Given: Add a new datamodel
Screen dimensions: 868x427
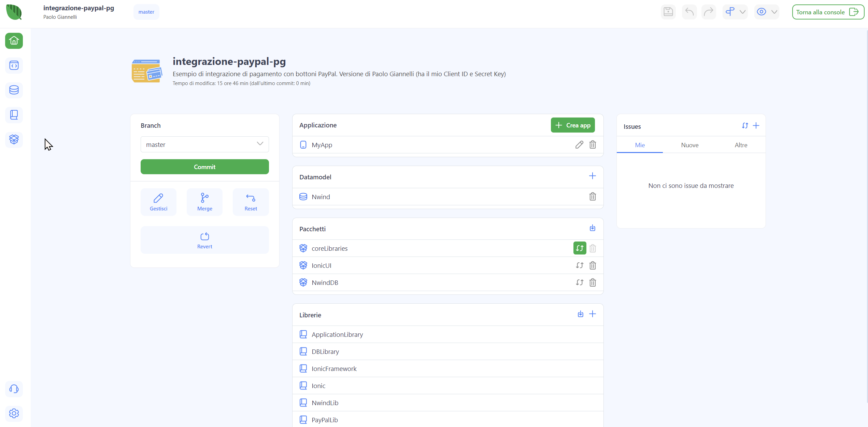Looking at the screenshot, I should [593, 176].
